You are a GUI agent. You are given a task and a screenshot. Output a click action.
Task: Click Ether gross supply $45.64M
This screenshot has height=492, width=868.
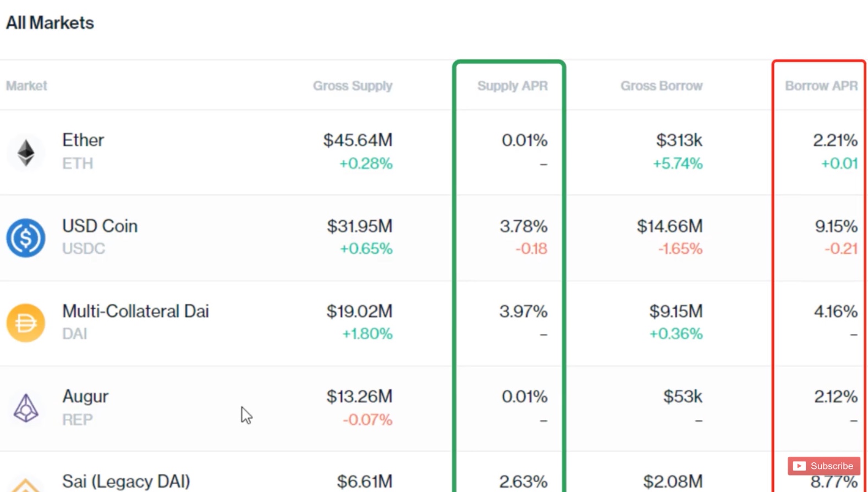(358, 140)
